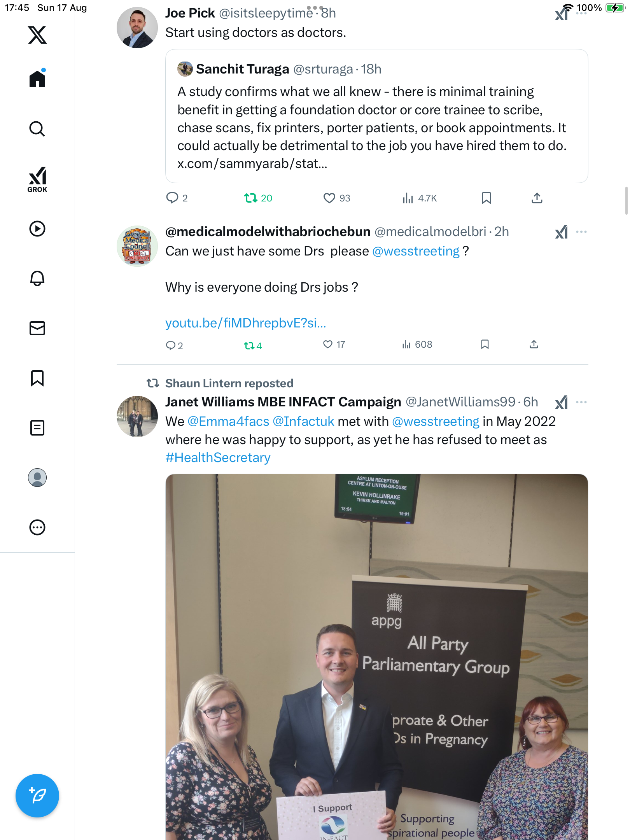Open the video play tab in sidebar
The width and height of the screenshot is (630, 840).
pos(37,229)
